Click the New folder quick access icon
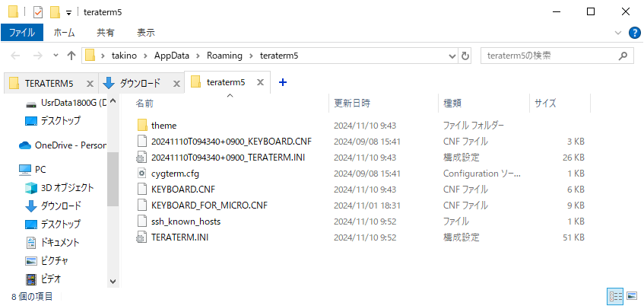This screenshot has width=644, height=306. tap(55, 12)
